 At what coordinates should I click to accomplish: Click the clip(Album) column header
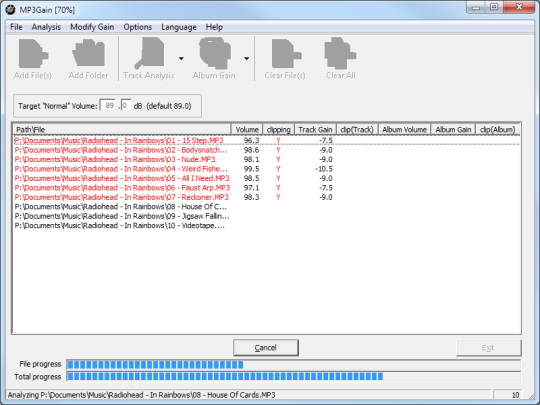(498, 129)
